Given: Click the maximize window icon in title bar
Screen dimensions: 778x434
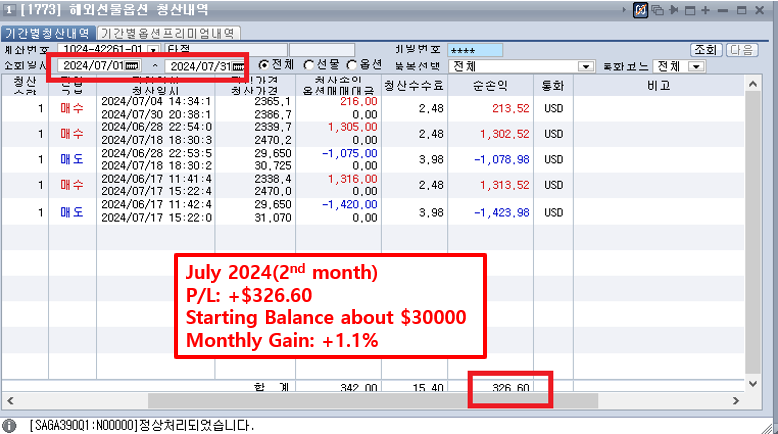Looking at the screenshot, I should click(x=742, y=10).
